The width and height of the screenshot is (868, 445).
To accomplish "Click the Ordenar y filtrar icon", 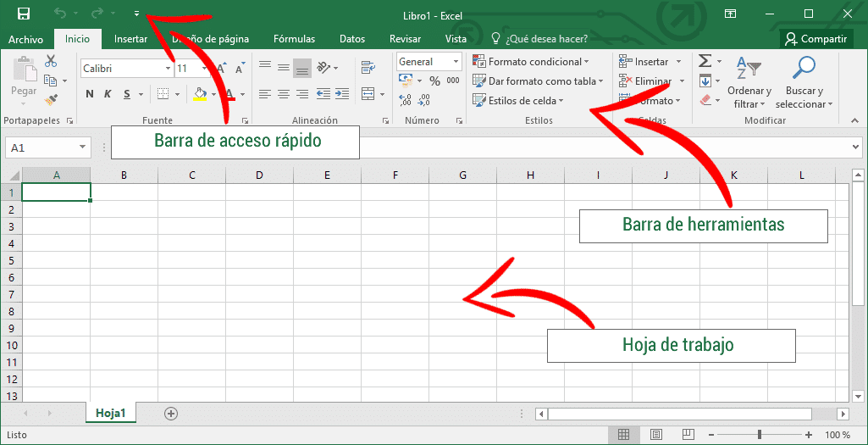I will click(x=749, y=68).
